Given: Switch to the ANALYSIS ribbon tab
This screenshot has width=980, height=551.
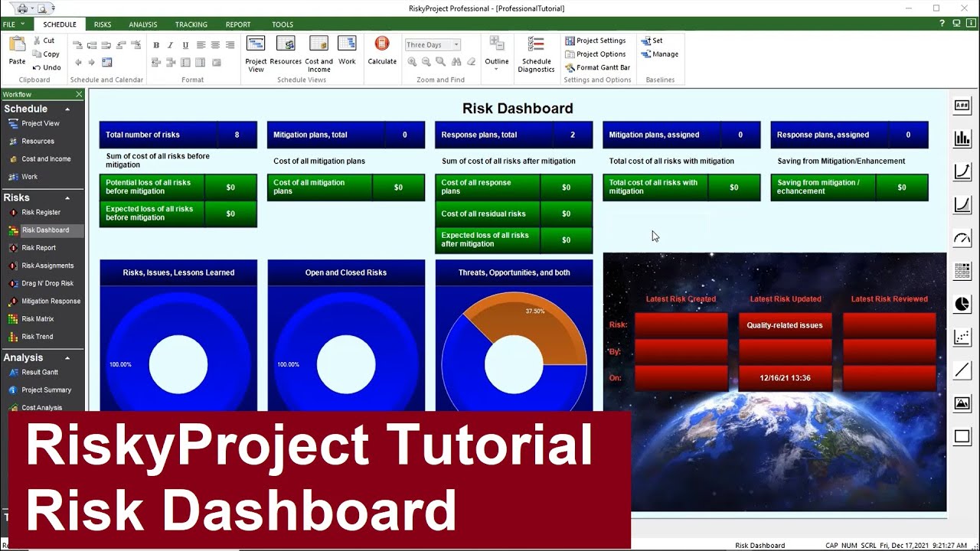Looking at the screenshot, I should click(x=143, y=24).
